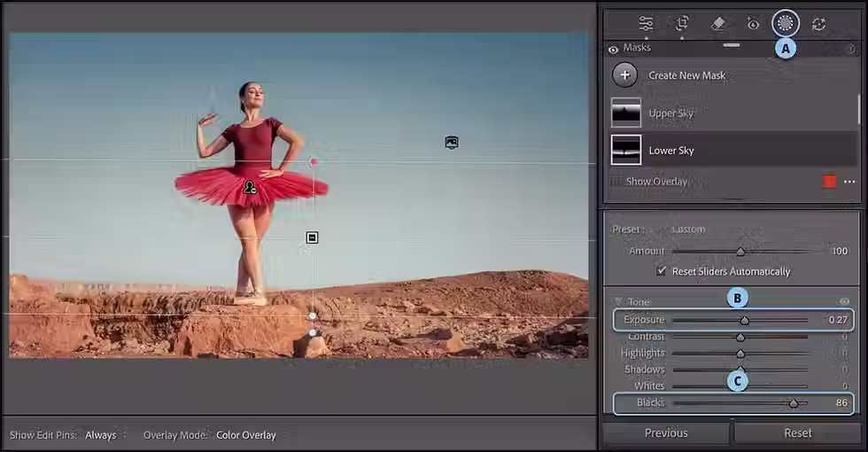The height and width of the screenshot is (452, 868).
Task: Click the history sync arrows icon
Action: pyautogui.click(x=818, y=24)
